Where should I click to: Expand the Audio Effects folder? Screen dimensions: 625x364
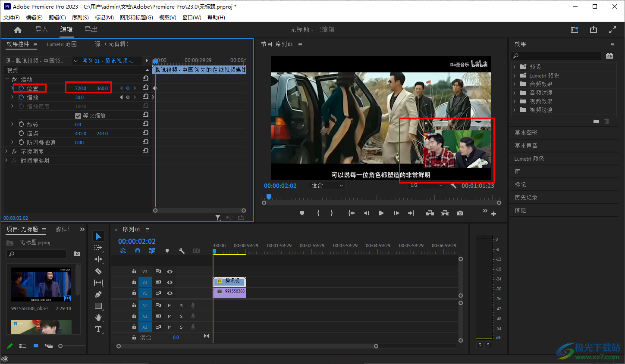[515, 84]
